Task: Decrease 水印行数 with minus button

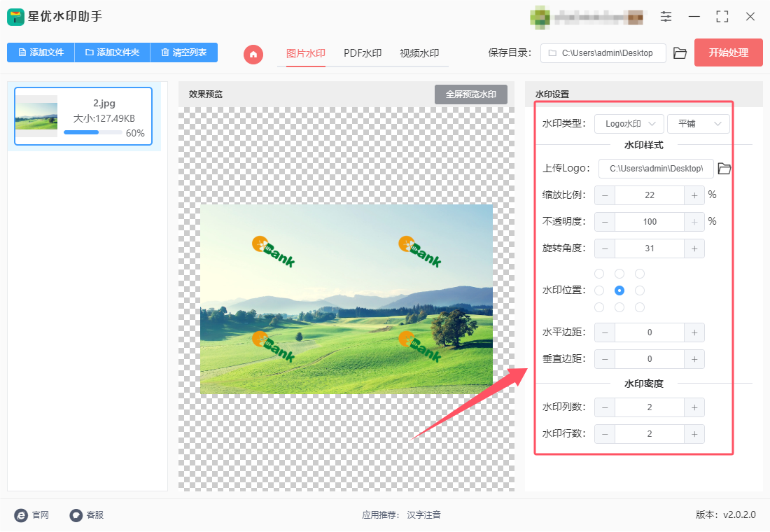Action: tap(605, 434)
